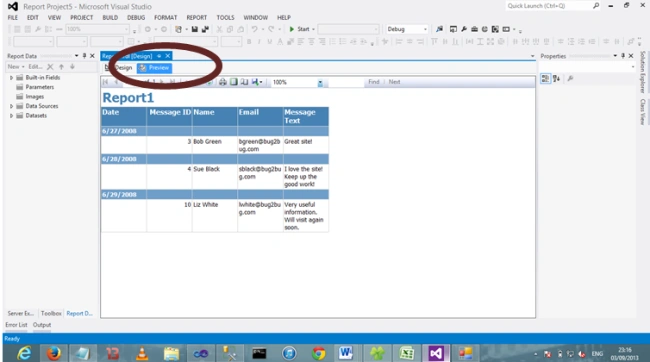Image resolution: width=650 pixels, height=362 pixels.
Task: Click the Print Layout icon in preview toolbar
Action: [234, 82]
